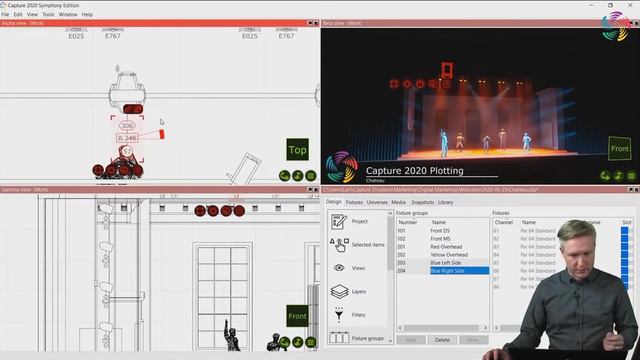Click the left scroll arrow of Fixture groups list
This screenshot has width=640, height=360.
coord(400,328)
